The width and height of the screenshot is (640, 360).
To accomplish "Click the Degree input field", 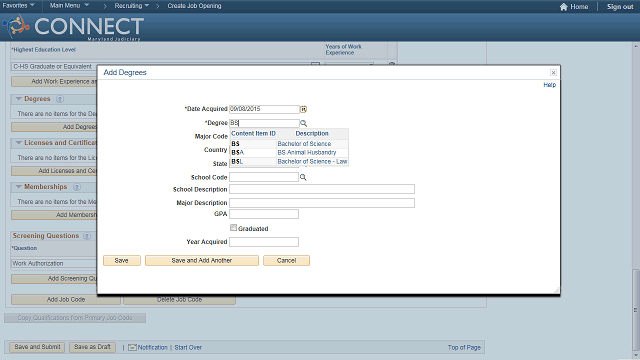I will coord(264,123).
